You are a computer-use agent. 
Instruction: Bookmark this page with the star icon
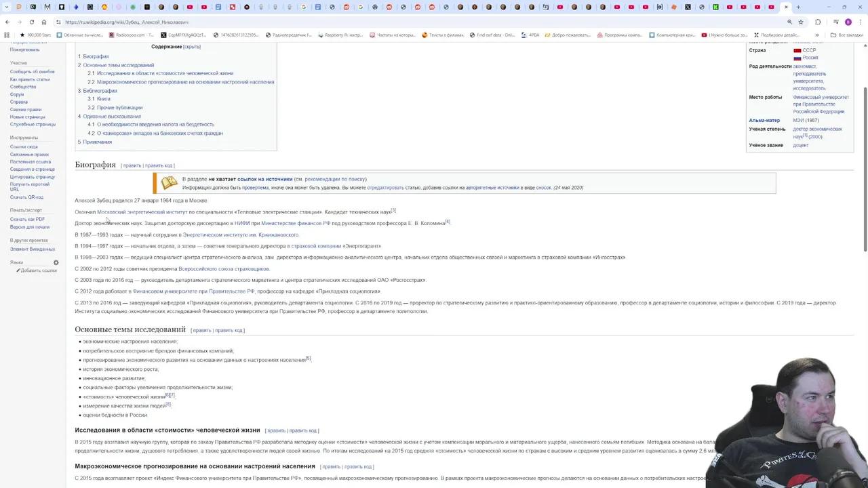point(801,22)
